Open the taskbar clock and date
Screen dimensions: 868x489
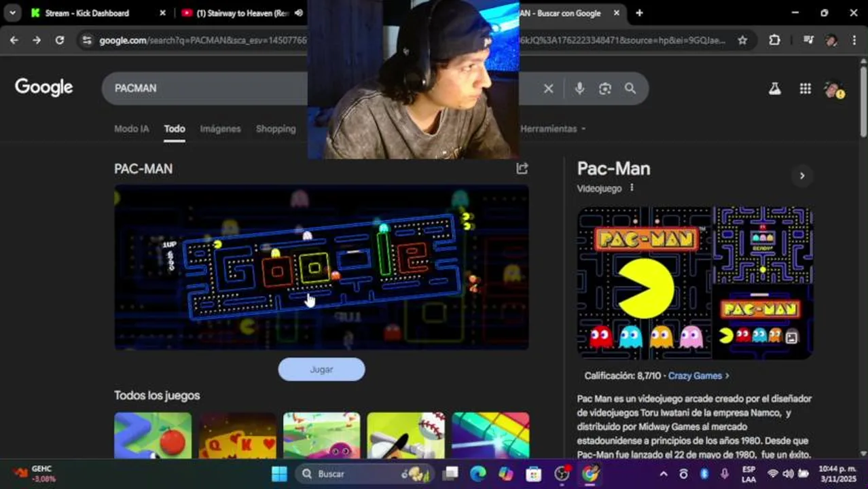(x=837, y=474)
